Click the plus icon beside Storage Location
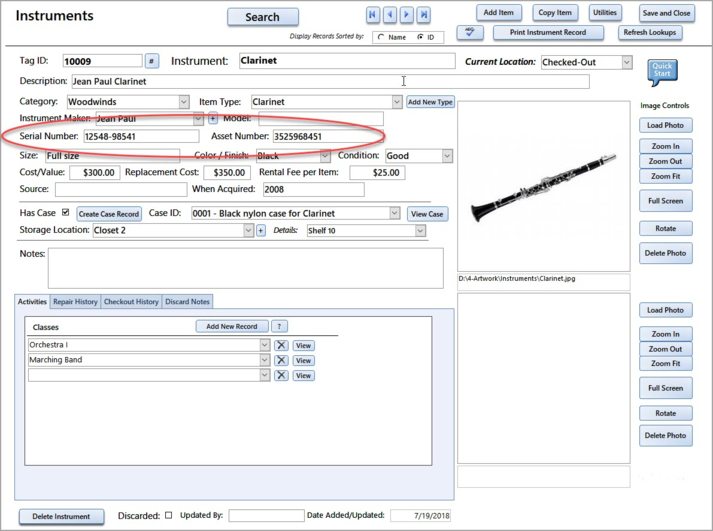The height and width of the screenshot is (531, 713). click(261, 231)
